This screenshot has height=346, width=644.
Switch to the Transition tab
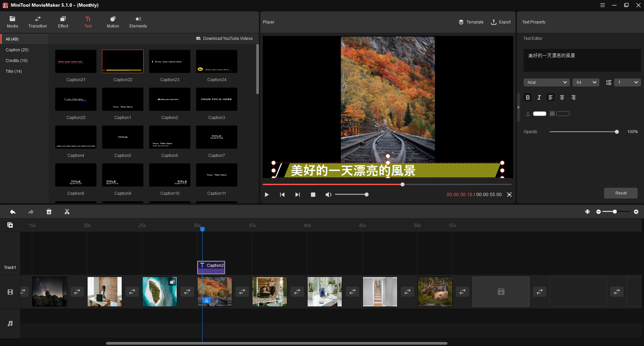click(x=37, y=22)
